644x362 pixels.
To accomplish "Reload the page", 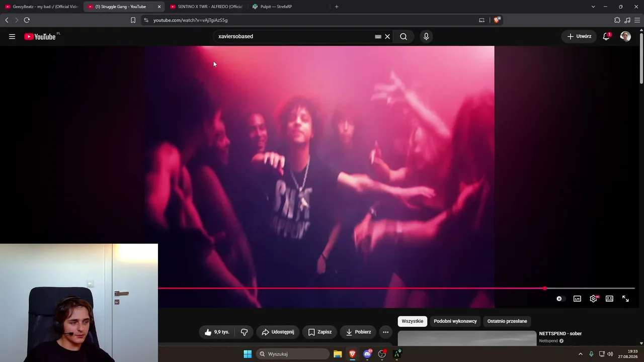I will coord(27,20).
